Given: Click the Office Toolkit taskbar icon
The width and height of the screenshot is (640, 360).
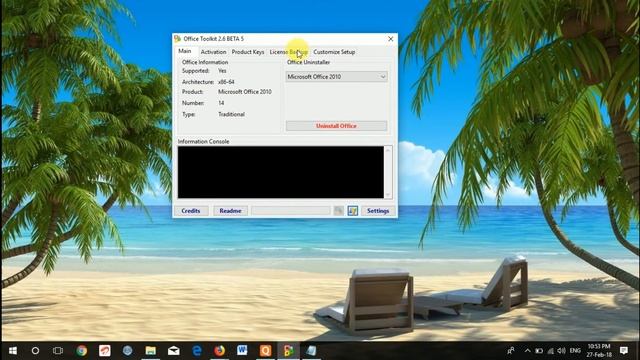Looking at the screenshot, I should pos(289,351).
